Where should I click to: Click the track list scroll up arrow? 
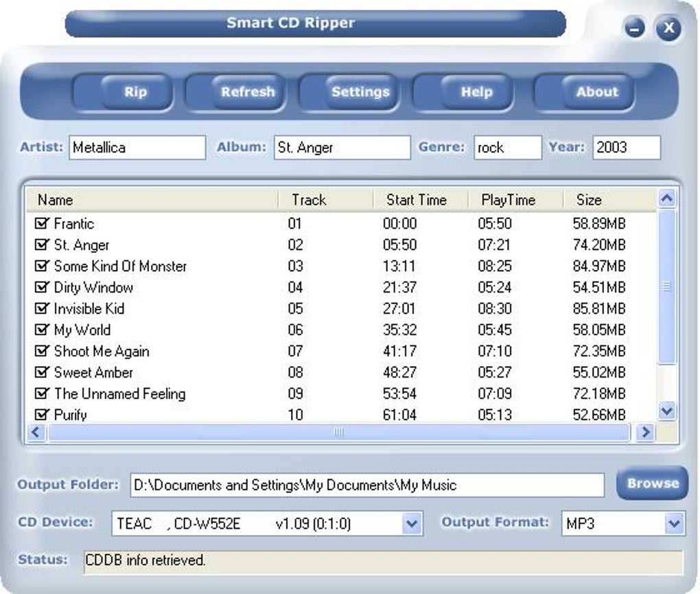(x=667, y=198)
